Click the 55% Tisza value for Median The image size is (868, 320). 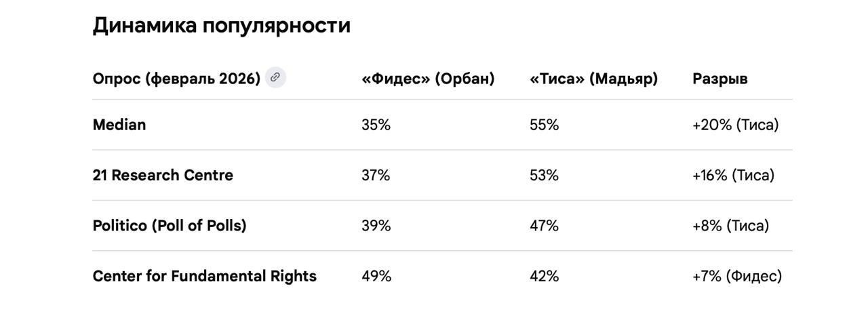(x=544, y=125)
